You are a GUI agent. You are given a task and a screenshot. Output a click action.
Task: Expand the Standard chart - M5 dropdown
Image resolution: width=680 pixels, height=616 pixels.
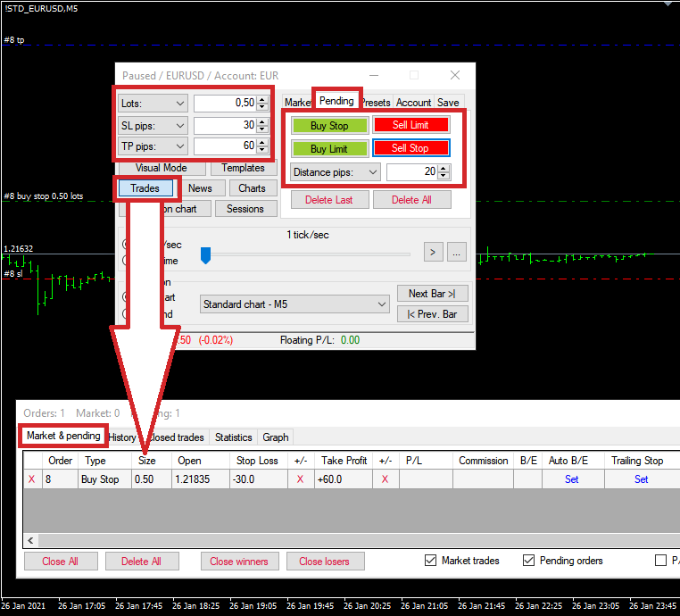294,304
